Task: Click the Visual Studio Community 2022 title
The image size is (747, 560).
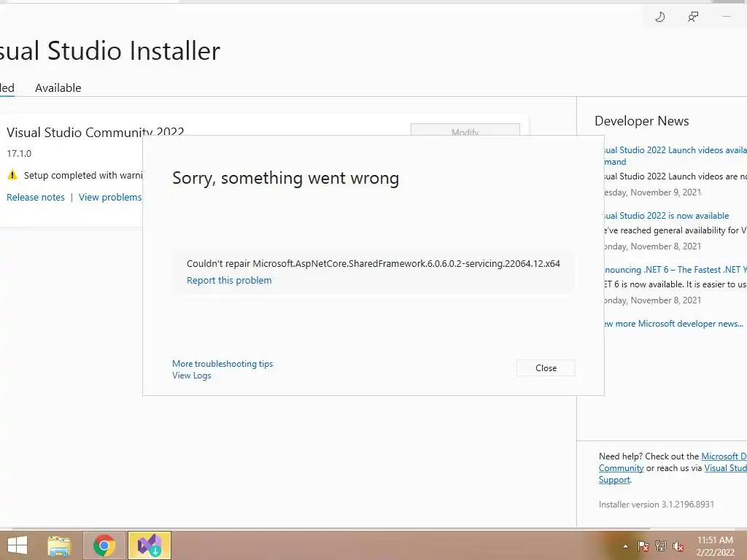Action: pyautogui.click(x=96, y=132)
